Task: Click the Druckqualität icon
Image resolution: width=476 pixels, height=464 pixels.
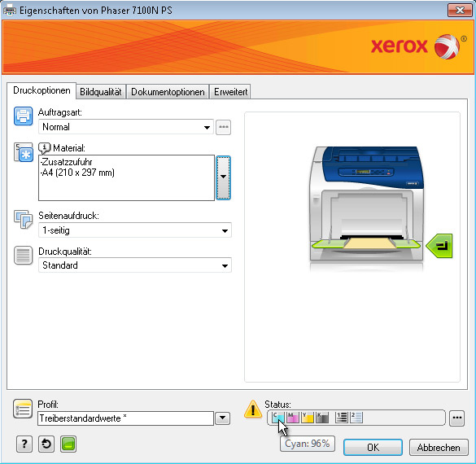Action: click(x=23, y=255)
